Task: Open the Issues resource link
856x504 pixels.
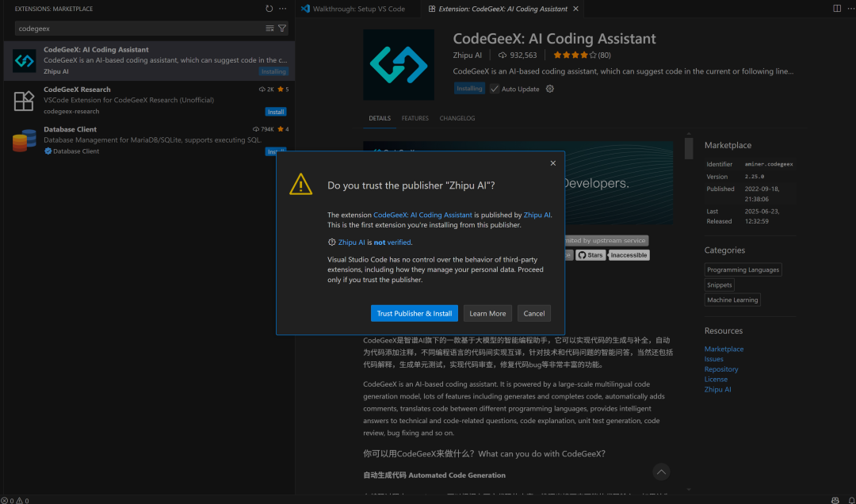Action: pos(713,359)
